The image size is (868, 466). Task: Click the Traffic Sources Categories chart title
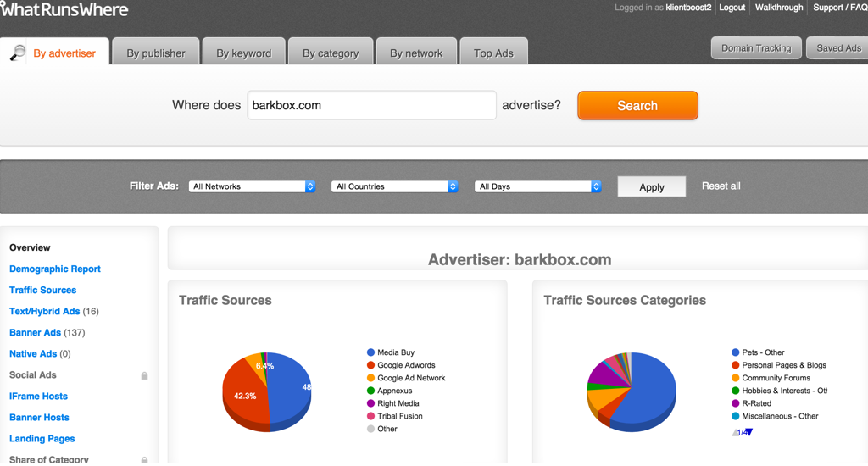click(x=625, y=300)
